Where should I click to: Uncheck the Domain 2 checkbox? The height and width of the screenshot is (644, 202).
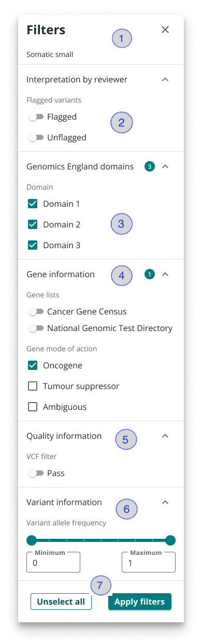(33, 224)
